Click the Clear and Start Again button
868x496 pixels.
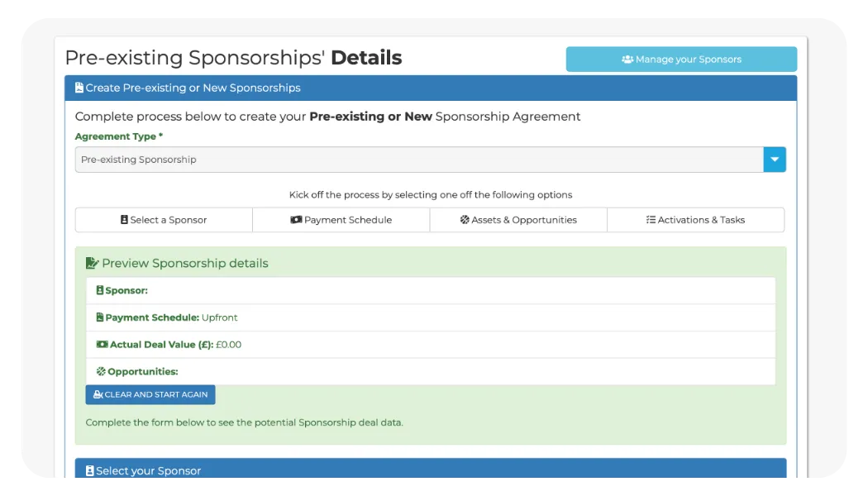[150, 395]
